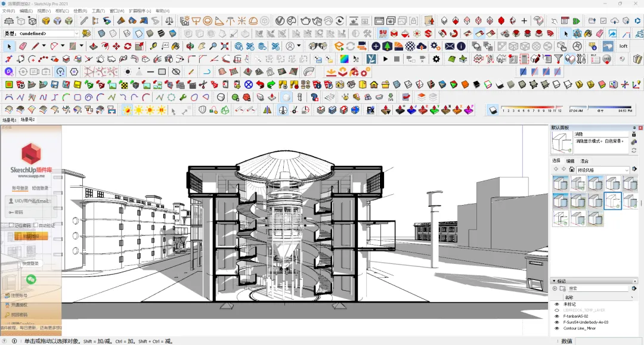
Task: Open the 扩展程序 menu
Action: (x=140, y=11)
